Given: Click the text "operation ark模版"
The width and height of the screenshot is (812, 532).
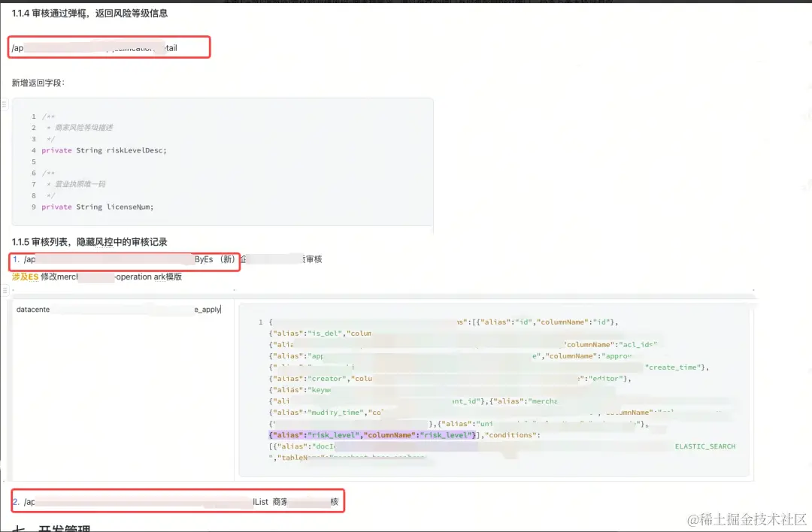Looking at the screenshot, I should point(149,277).
